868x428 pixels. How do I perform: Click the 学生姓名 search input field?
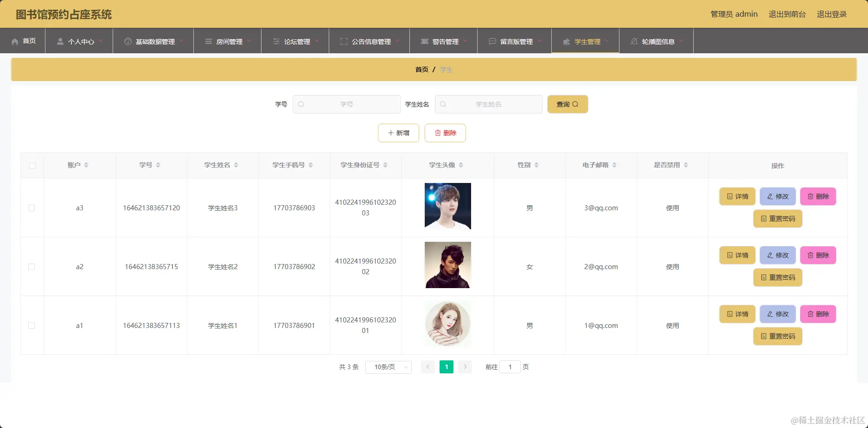coord(489,104)
